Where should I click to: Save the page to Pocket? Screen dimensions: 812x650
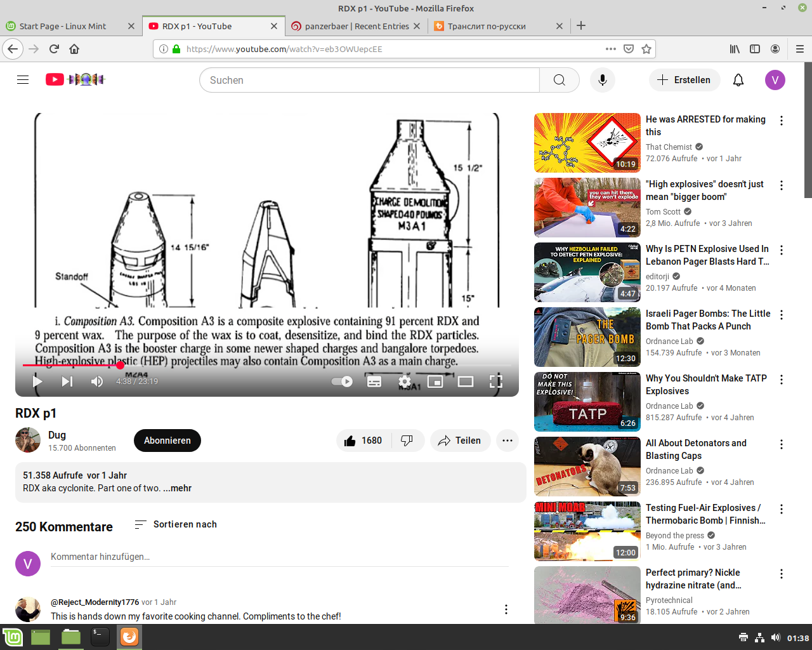(629, 49)
